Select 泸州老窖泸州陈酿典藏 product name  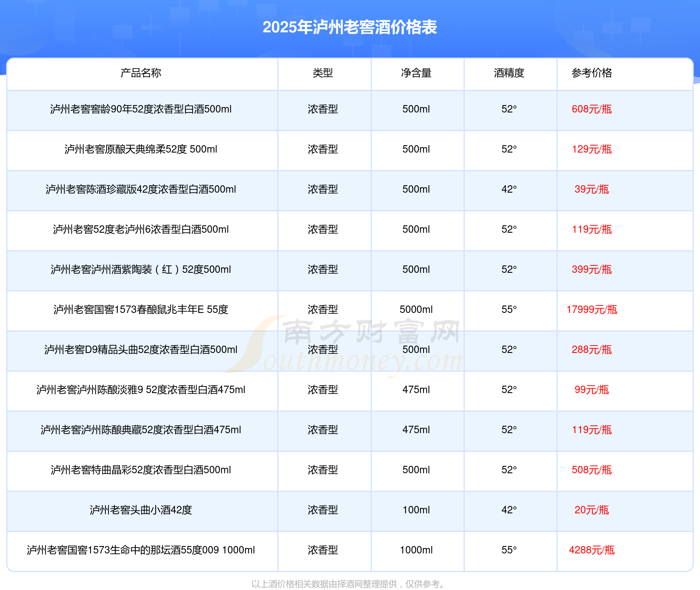click(141, 430)
